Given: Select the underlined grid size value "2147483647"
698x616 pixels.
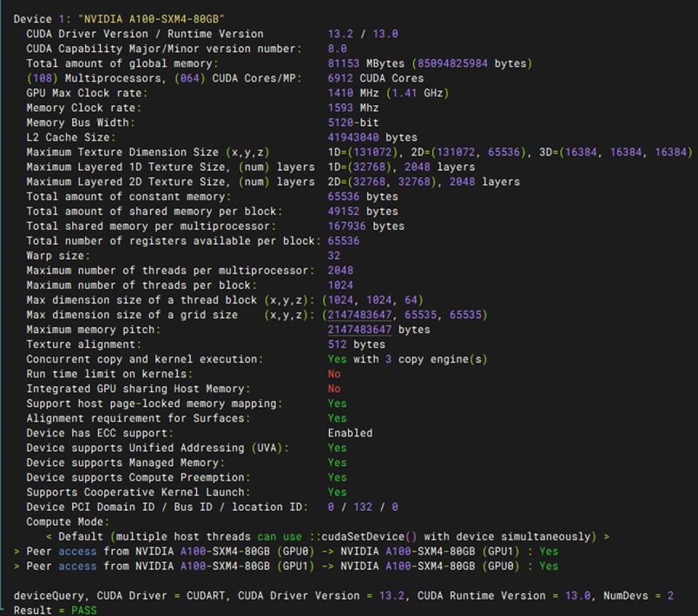Looking at the screenshot, I should click(x=359, y=314).
